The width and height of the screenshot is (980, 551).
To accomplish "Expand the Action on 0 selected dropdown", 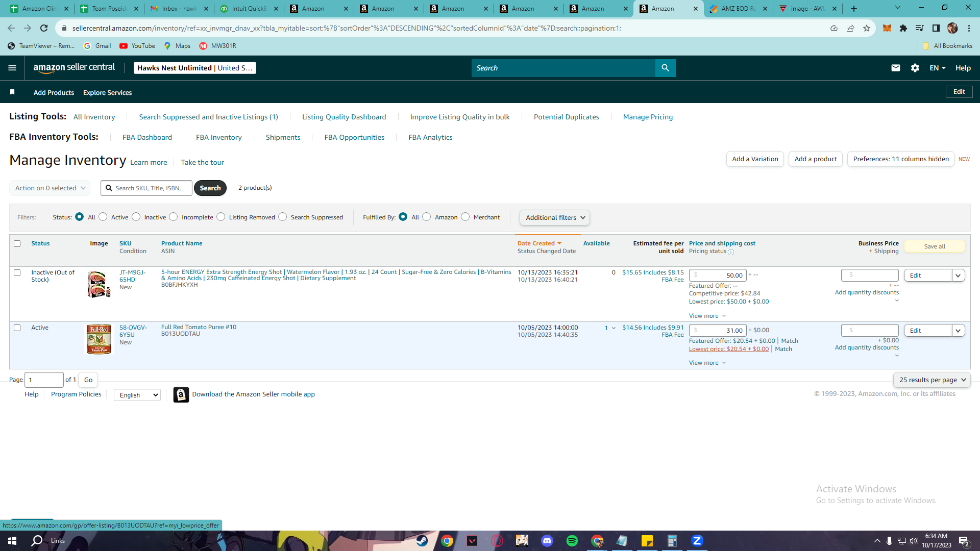I will [x=50, y=188].
